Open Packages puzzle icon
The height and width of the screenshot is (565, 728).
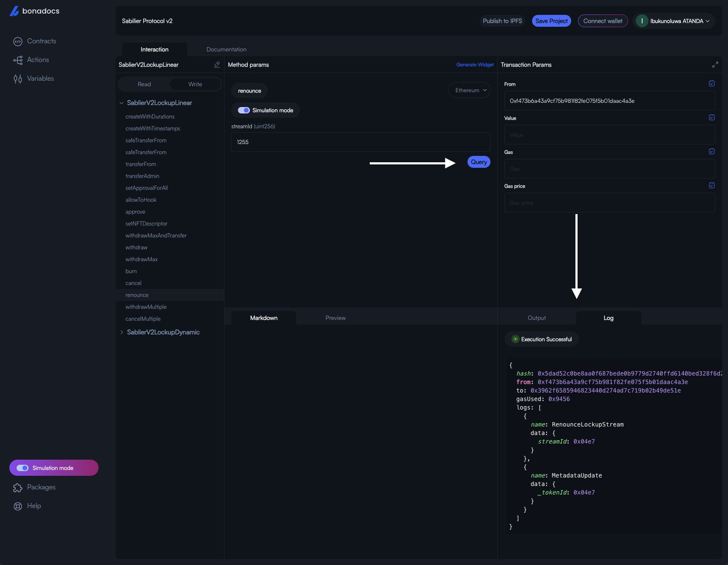click(18, 487)
